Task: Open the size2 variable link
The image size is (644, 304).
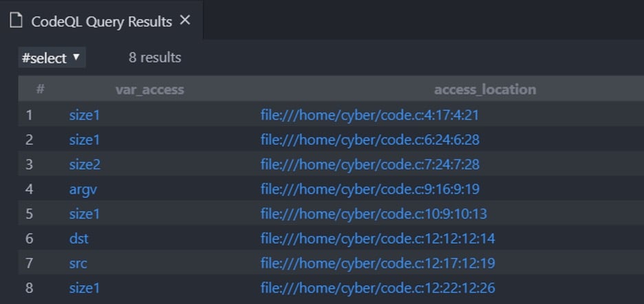Action: click(x=85, y=164)
